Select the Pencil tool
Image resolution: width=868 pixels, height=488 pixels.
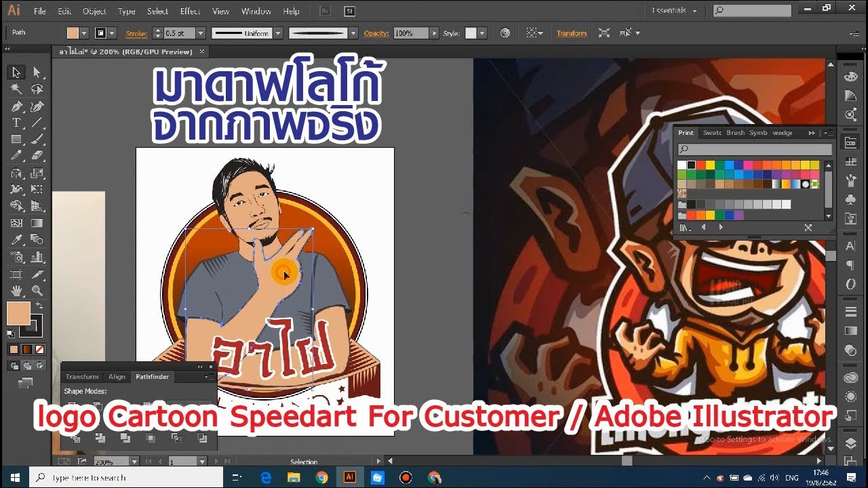[x=16, y=156]
